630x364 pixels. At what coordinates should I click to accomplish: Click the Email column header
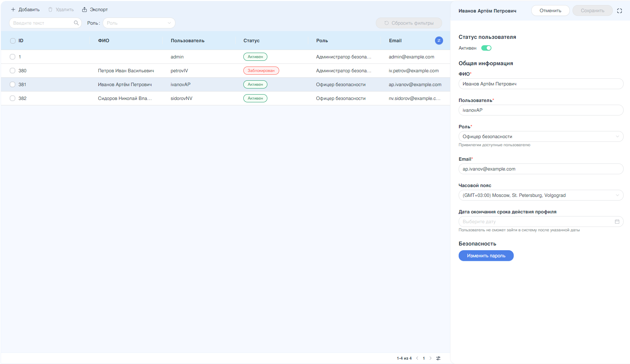pyautogui.click(x=395, y=41)
